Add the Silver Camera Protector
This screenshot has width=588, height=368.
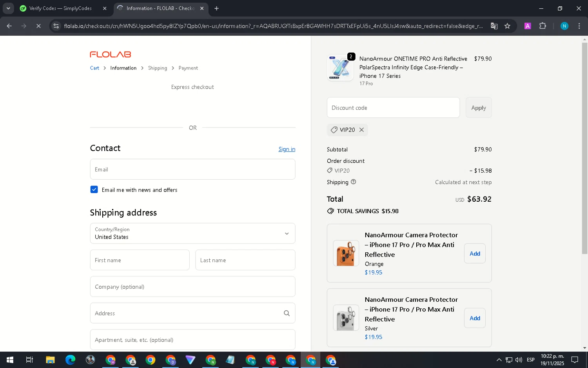(475, 318)
